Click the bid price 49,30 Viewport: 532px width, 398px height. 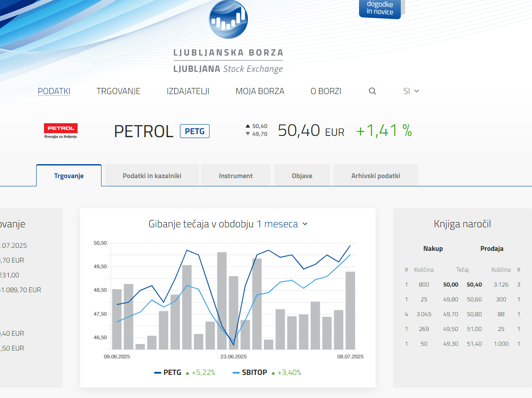point(451,344)
